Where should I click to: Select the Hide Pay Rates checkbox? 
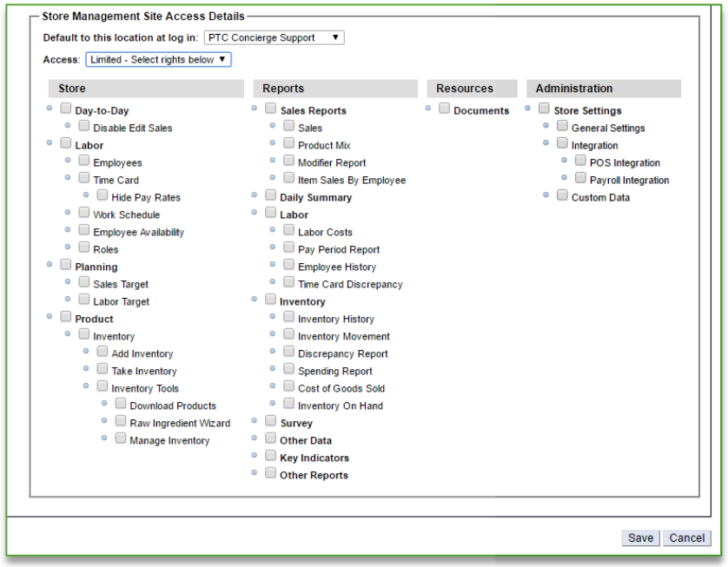(103, 196)
